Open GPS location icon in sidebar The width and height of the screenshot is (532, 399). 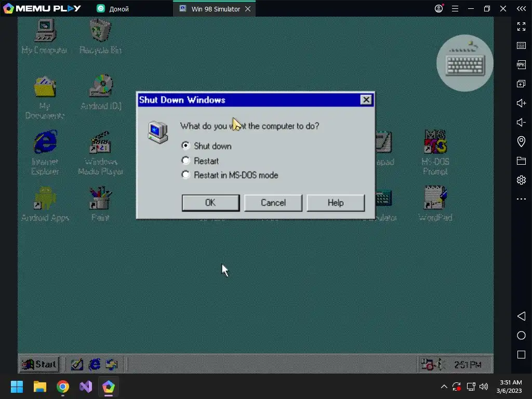521,141
